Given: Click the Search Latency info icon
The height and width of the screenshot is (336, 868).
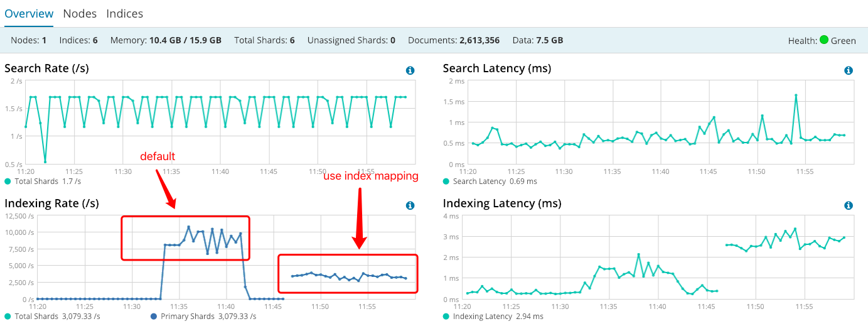Looking at the screenshot, I should point(849,70).
